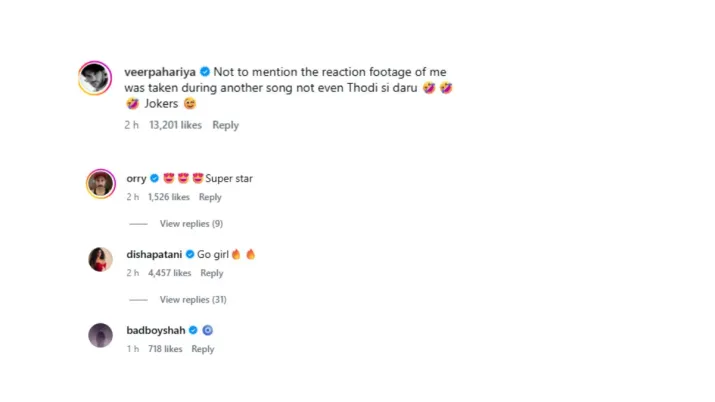
Task: Click badboyshah's profile avatar
Action: tap(100, 336)
